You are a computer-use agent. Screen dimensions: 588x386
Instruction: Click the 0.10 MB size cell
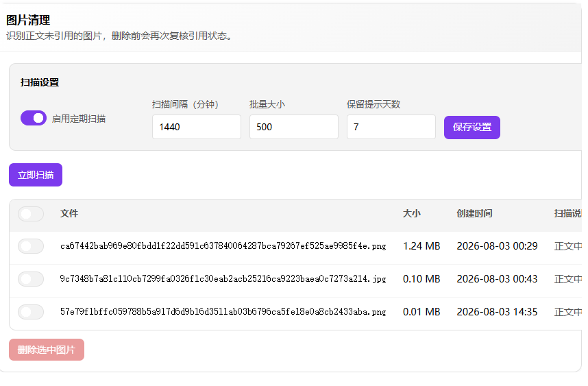[x=421, y=279]
